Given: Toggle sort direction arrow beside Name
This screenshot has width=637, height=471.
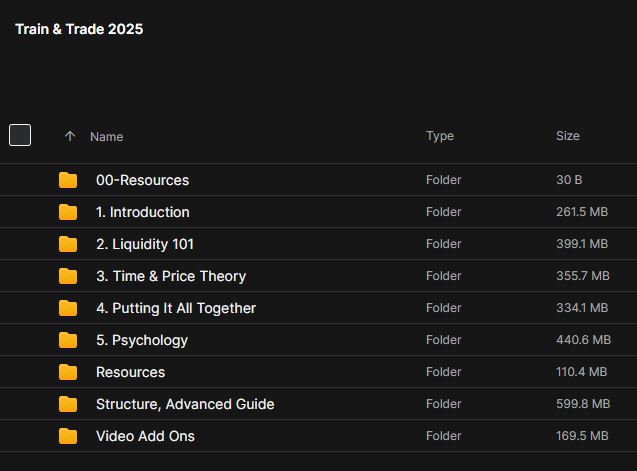Looking at the screenshot, I should click(70, 136).
